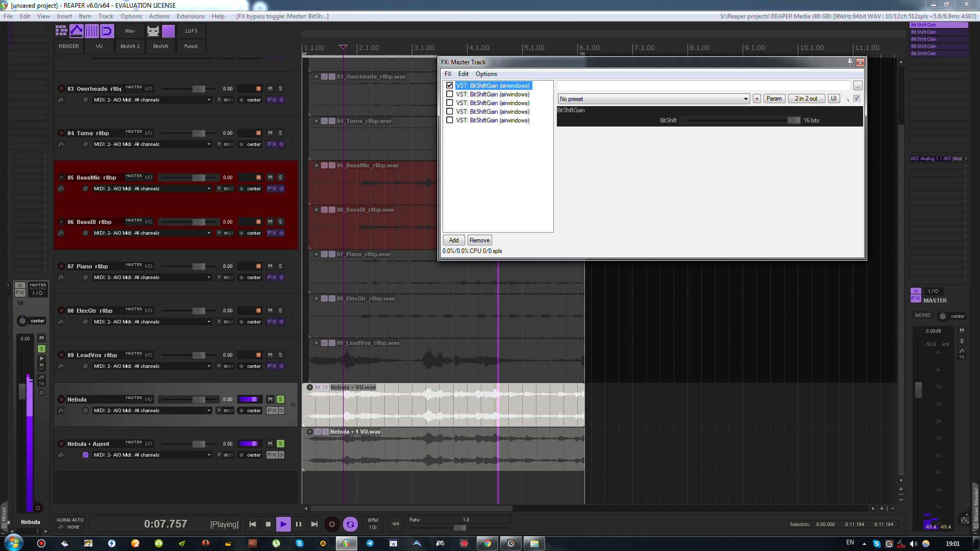Click Add button in FX window

454,240
